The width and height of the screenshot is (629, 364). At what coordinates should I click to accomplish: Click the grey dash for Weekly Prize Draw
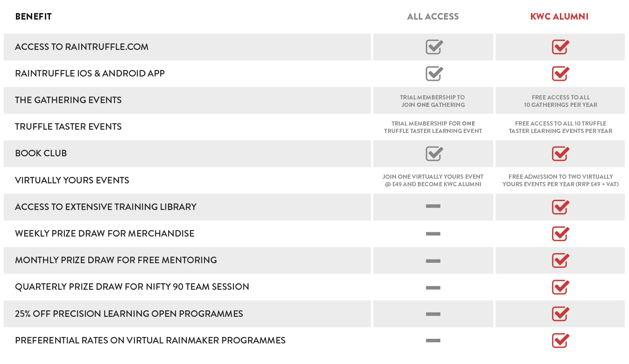(x=433, y=233)
